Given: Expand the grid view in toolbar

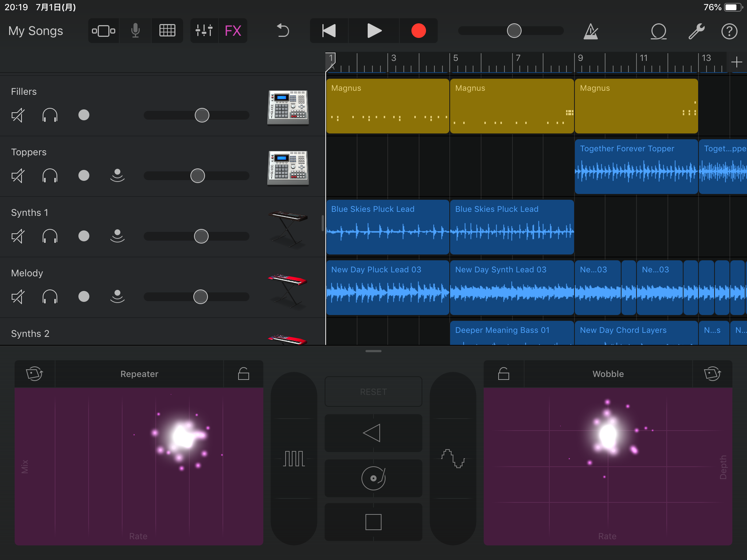Looking at the screenshot, I should coord(167,30).
